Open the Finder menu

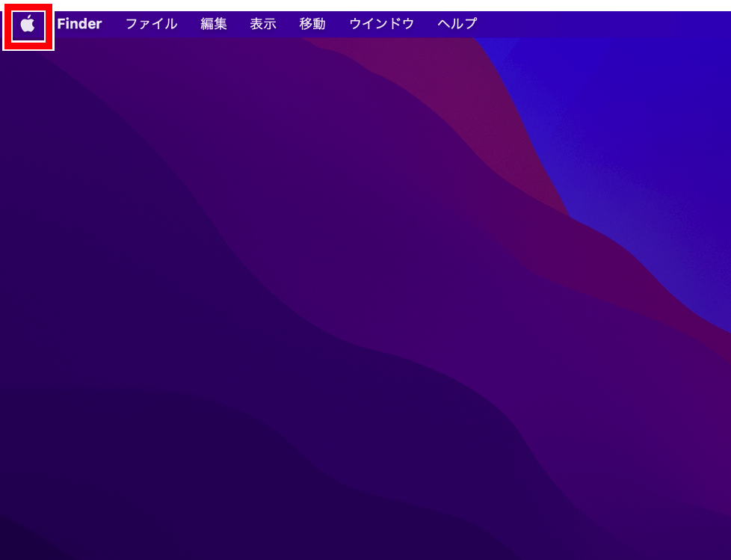(79, 24)
